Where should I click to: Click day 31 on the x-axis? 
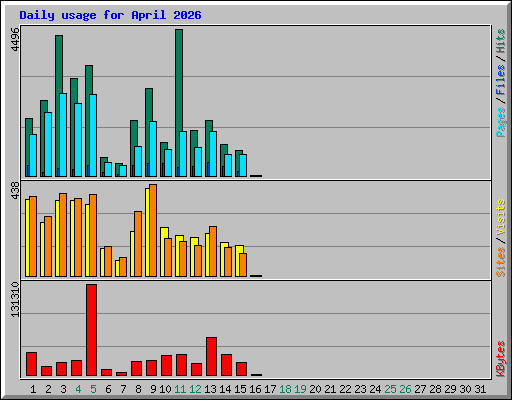click(480, 389)
